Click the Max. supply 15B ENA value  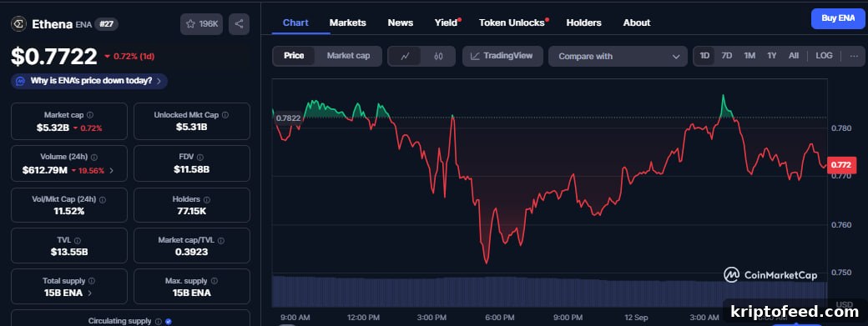pos(191,293)
